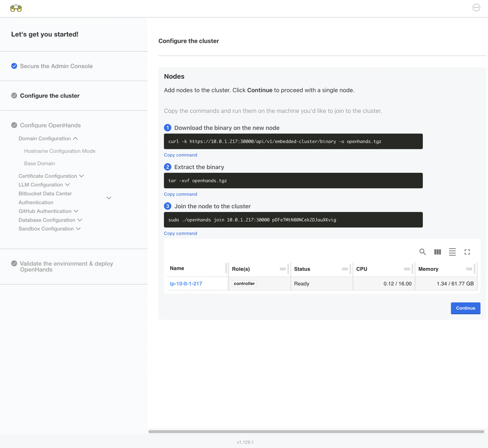Click the column visibility icon above the table

pyautogui.click(x=437, y=252)
